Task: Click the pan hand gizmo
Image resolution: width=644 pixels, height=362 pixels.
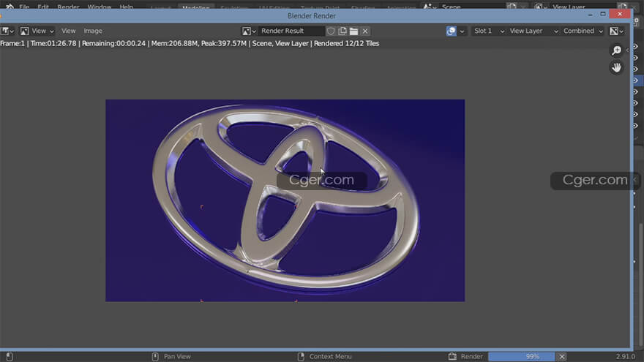Action: coord(616,68)
